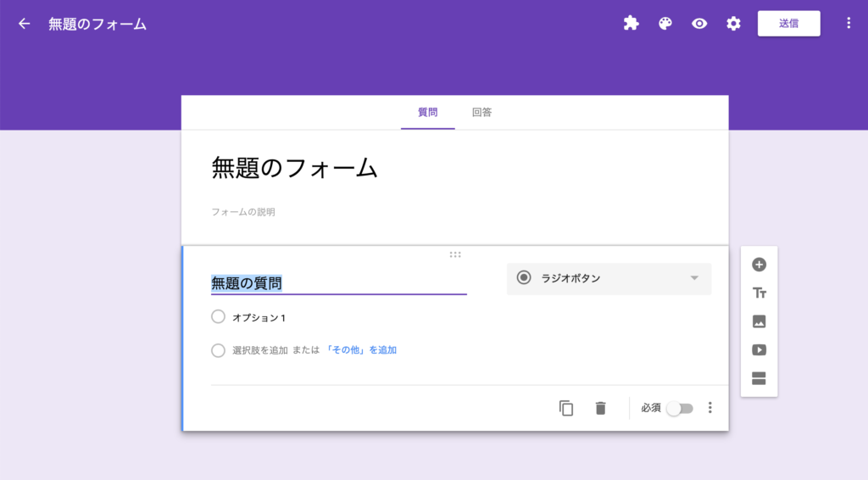868x480 pixels.
Task: Click the add question plus icon
Action: coord(759,265)
